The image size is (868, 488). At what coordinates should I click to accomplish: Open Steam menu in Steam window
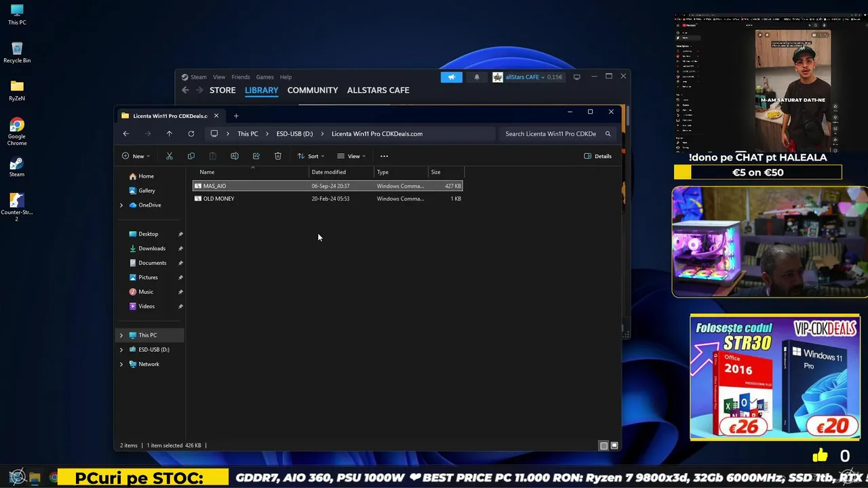point(199,77)
